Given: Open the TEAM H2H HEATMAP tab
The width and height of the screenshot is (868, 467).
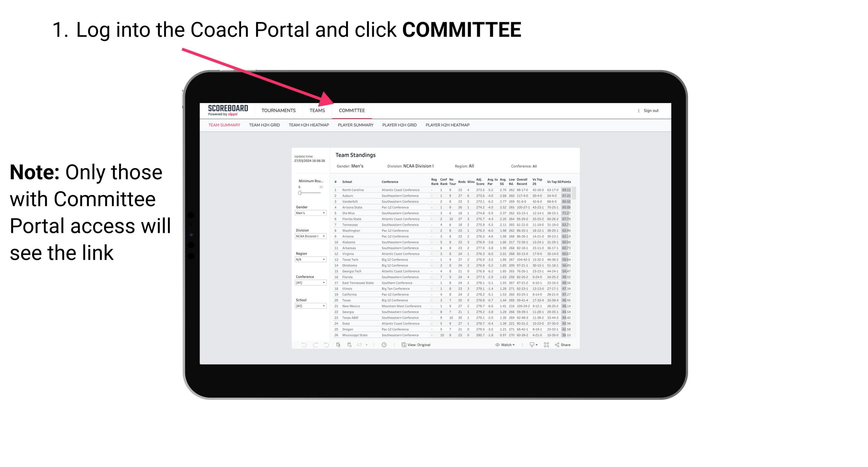Looking at the screenshot, I should [309, 126].
